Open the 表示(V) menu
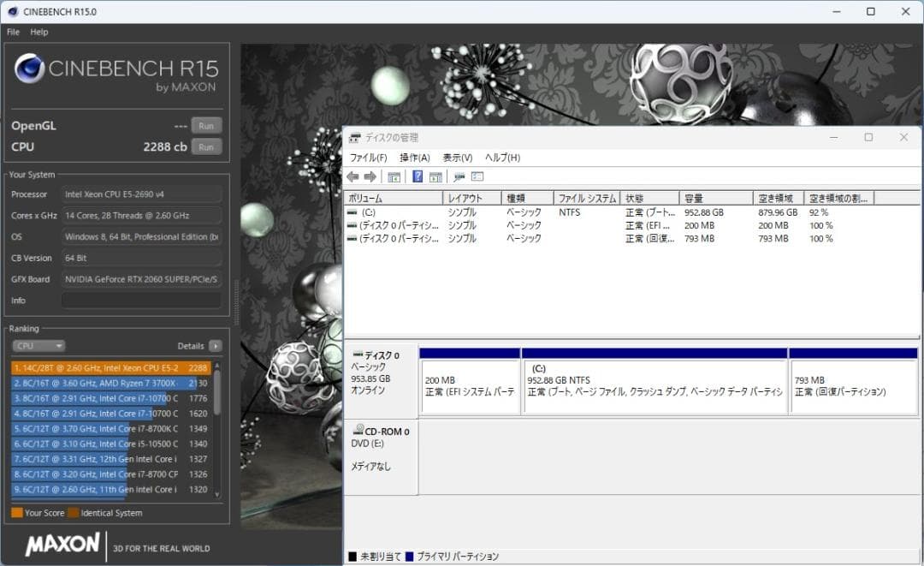The image size is (924, 566). point(459,157)
